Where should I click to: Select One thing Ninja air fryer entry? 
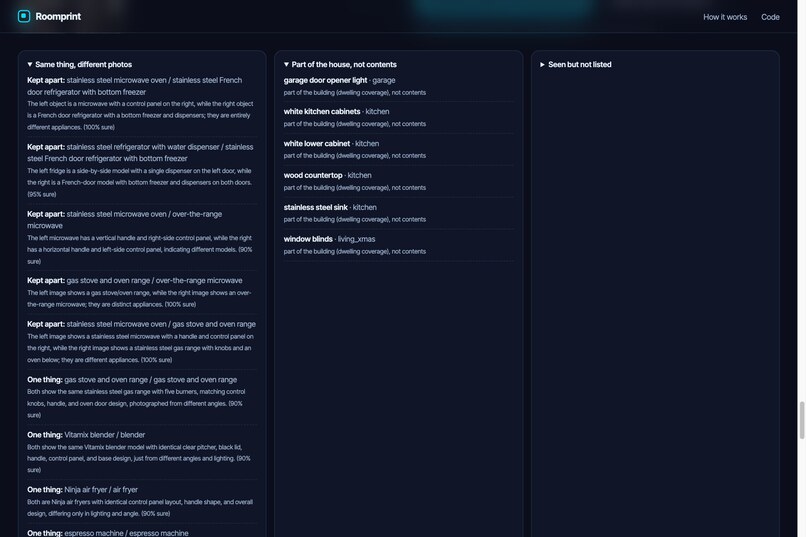[x=142, y=501]
